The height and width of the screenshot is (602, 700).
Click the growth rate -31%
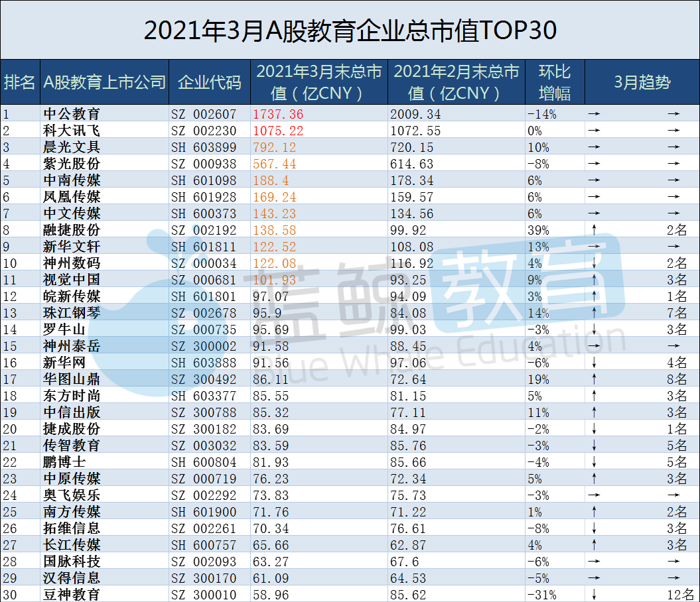[x=542, y=595]
